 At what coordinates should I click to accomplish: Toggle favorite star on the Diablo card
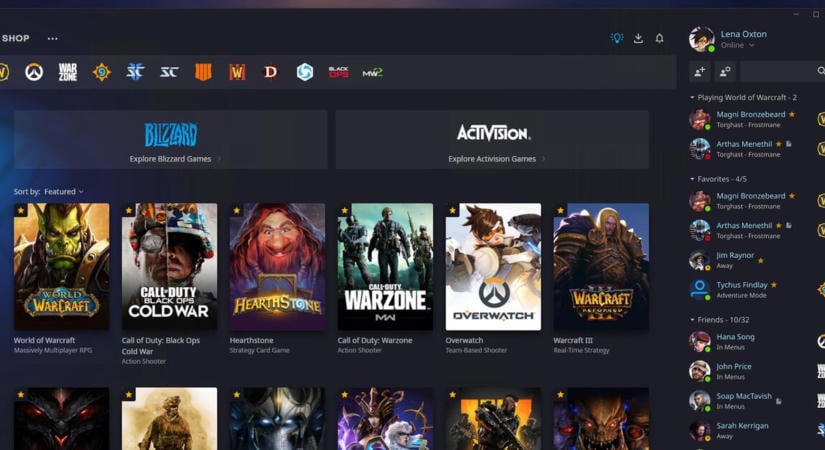coord(21,394)
